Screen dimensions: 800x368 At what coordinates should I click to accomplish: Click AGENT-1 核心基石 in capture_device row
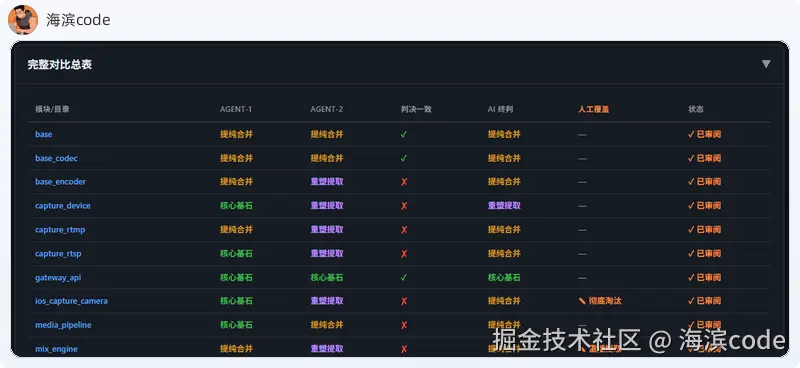pyautogui.click(x=236, y=206)
